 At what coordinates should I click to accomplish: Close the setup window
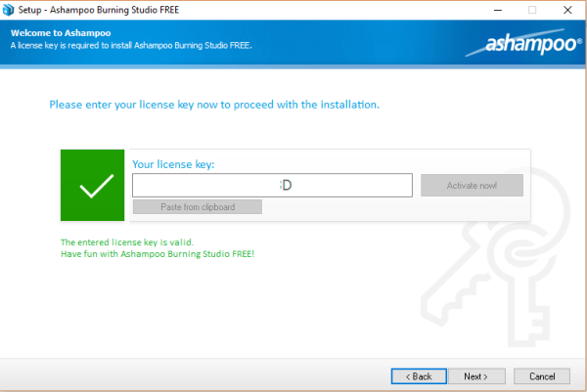(x=567, y=10)
